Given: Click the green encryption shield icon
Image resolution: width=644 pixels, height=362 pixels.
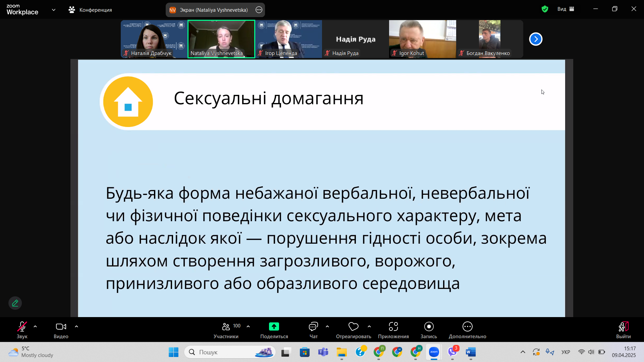Looking at the screenshot, I should tap(545, 9).
